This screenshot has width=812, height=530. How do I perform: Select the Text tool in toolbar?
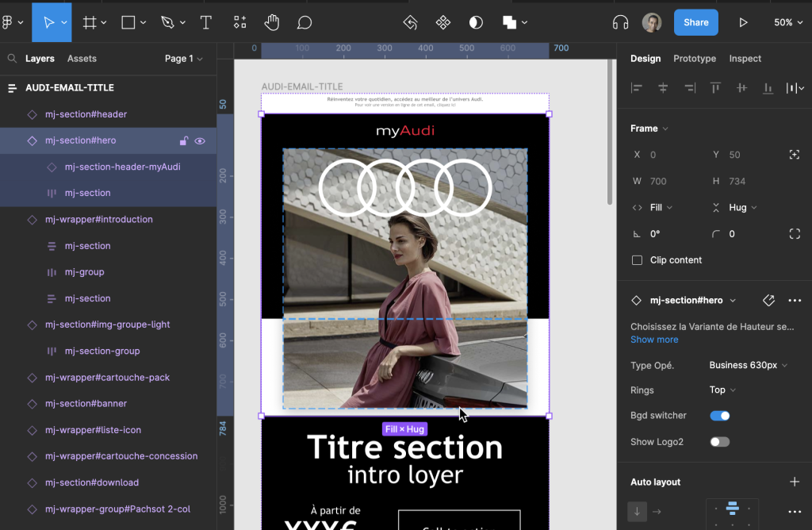[206, 22]
